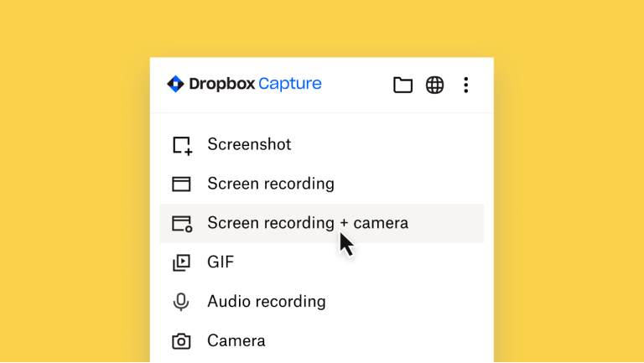Click the Screen recording + camera icon
Image resolution: width=644 pixels, height=363 pixels.
(x=182, y=224)
